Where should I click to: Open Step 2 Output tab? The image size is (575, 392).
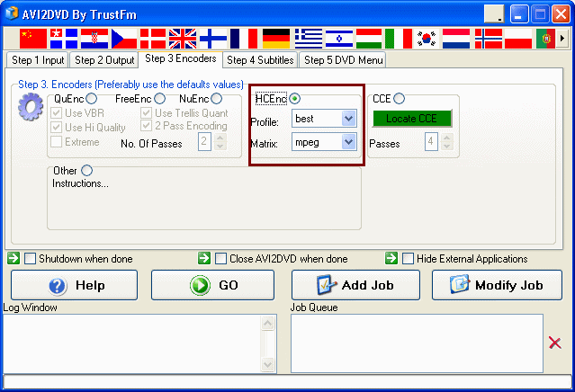click(104, 60)
